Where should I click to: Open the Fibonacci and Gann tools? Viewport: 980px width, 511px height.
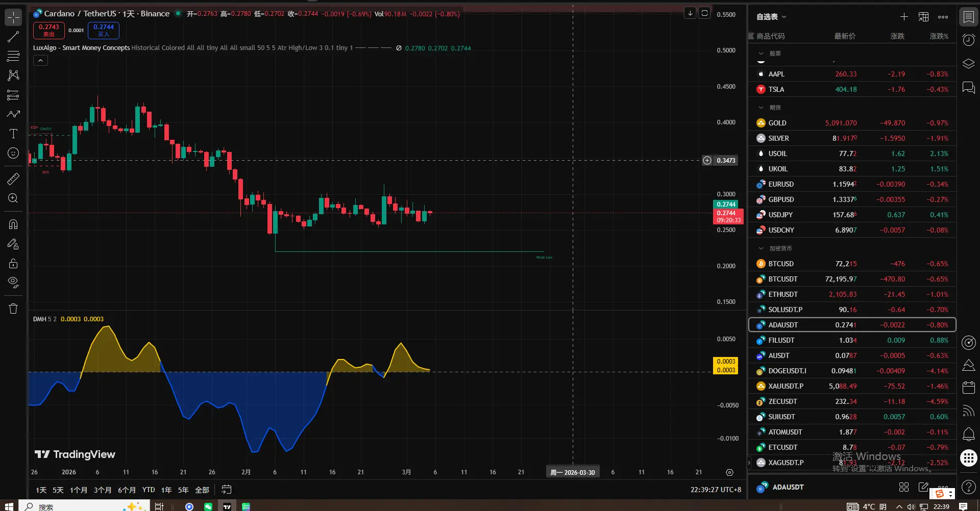pyautogui.click(x=13, y=56)
